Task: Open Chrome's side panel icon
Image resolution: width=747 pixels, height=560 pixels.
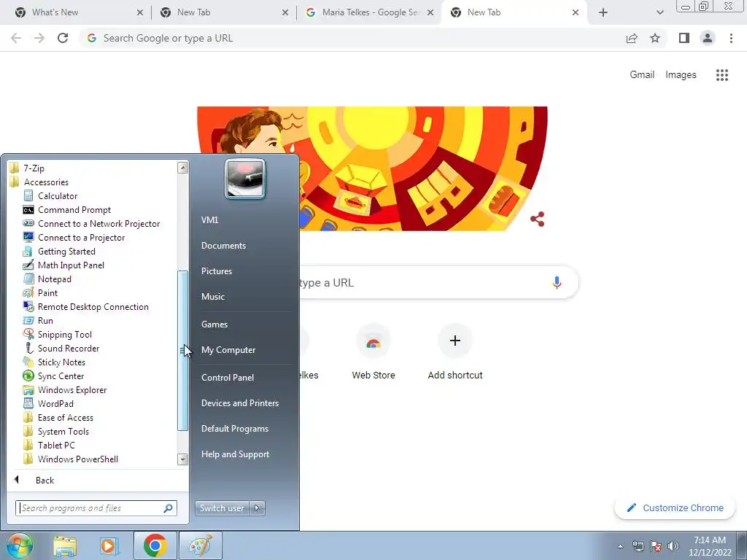Action: coord(684,38)
